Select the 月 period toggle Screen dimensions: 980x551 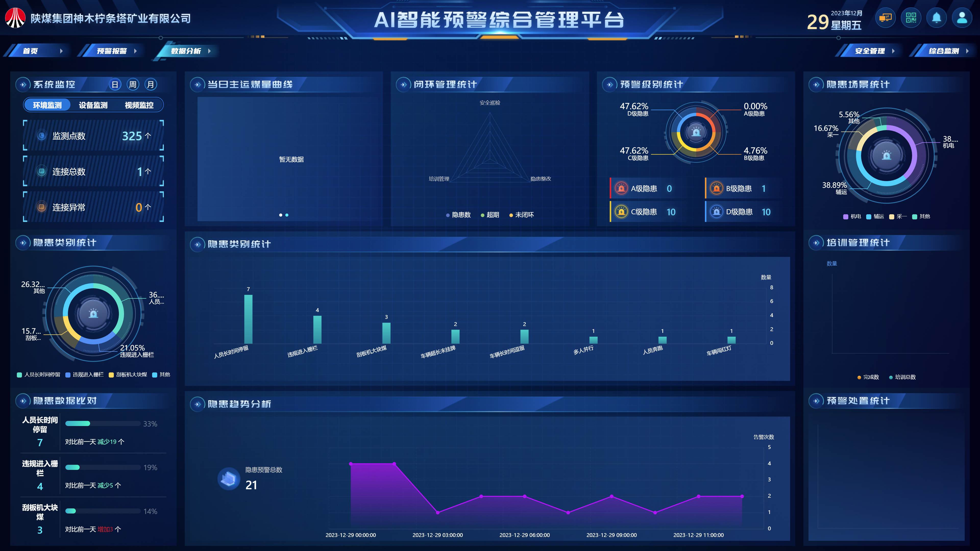151,84
